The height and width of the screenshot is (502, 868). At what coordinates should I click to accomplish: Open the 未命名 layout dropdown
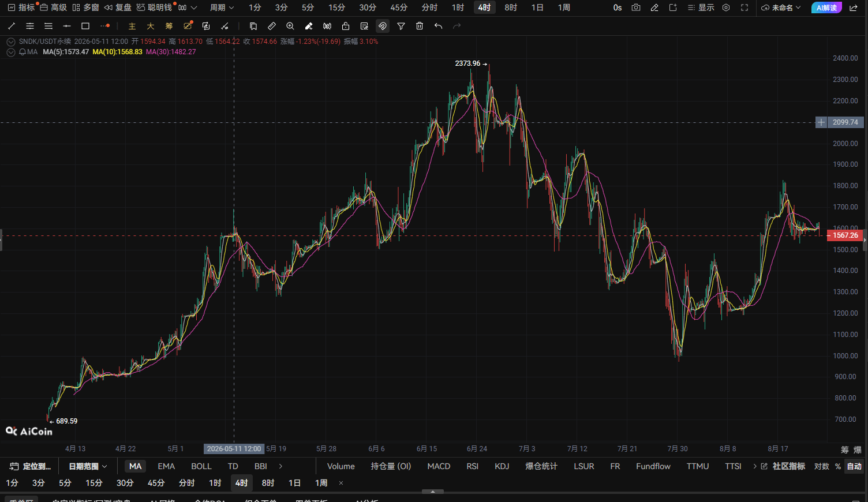pos(781,8)
